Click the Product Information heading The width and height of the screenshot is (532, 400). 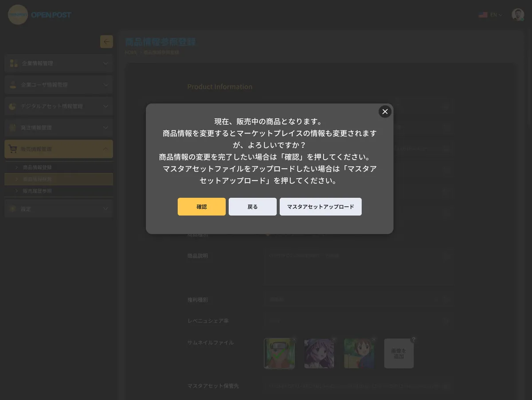pyautogui.click(x=220, y=86)
